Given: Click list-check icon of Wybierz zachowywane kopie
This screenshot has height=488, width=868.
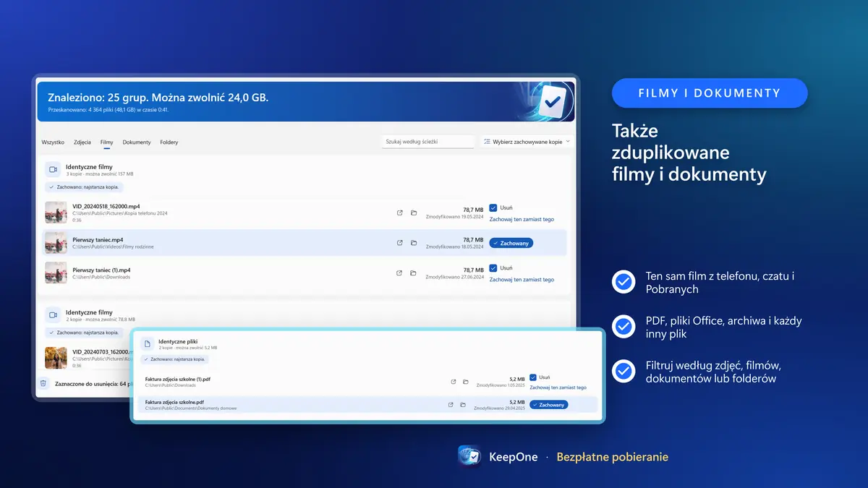Looking at the screenshot, I should point(488,142).
